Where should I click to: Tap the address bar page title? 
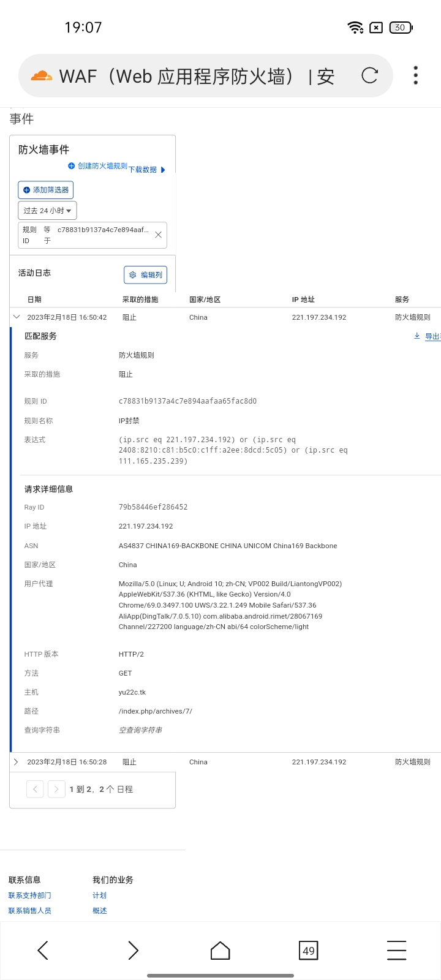click(197, 76)
